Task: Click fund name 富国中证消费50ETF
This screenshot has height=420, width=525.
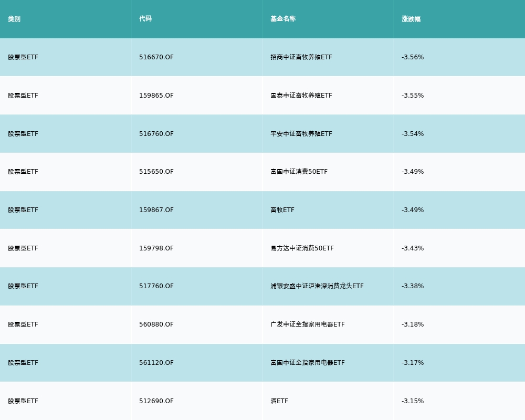Action: (x=299, y=172)
